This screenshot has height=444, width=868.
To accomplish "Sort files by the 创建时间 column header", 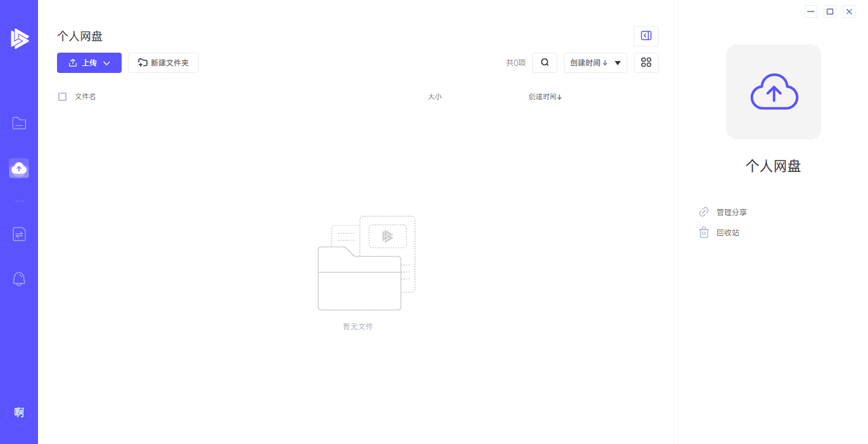I will 544,96.
